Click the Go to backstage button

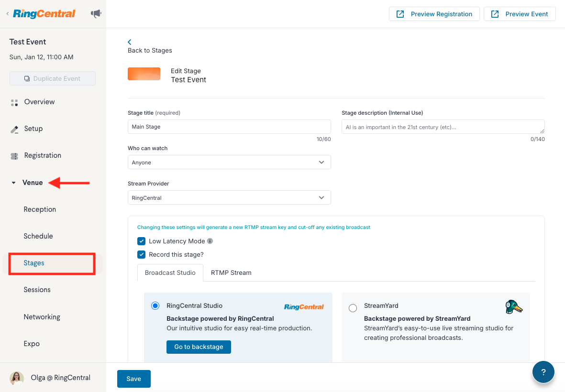click(199, 347)
